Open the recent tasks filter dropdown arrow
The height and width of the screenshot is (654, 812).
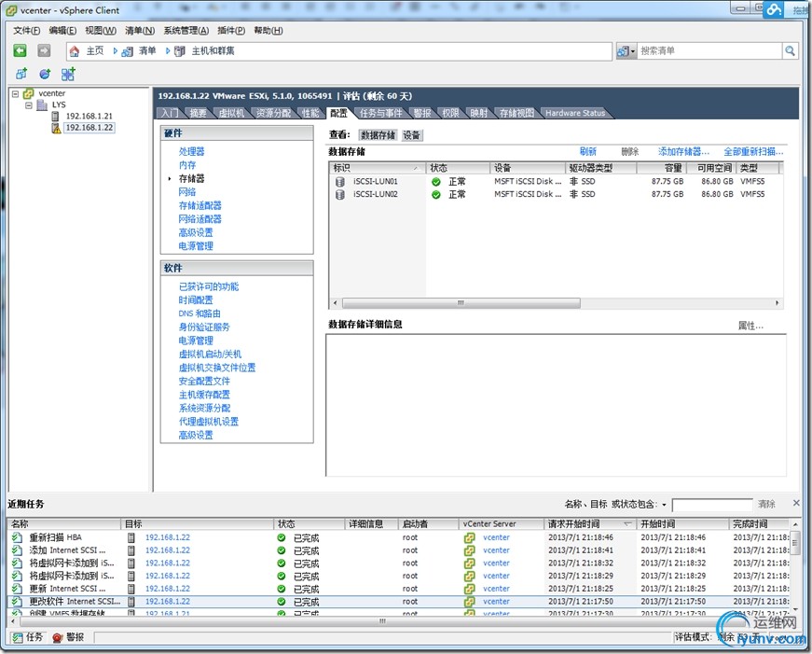(664, 504)
